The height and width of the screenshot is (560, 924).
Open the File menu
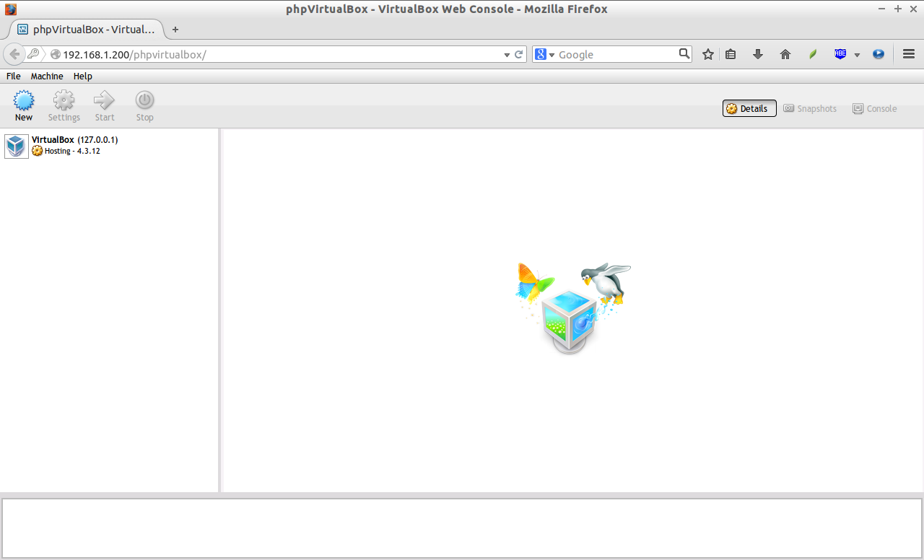pos(13,76)
